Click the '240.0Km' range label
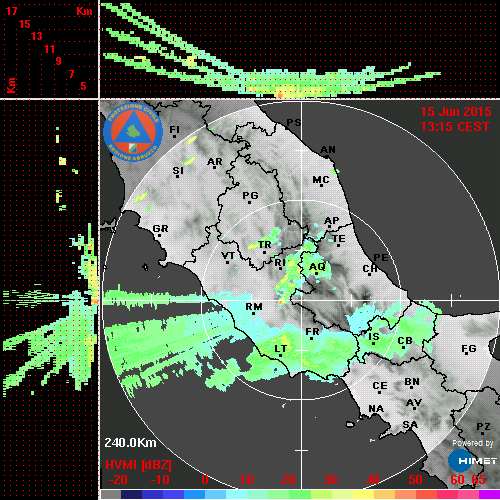 point(130,443)
